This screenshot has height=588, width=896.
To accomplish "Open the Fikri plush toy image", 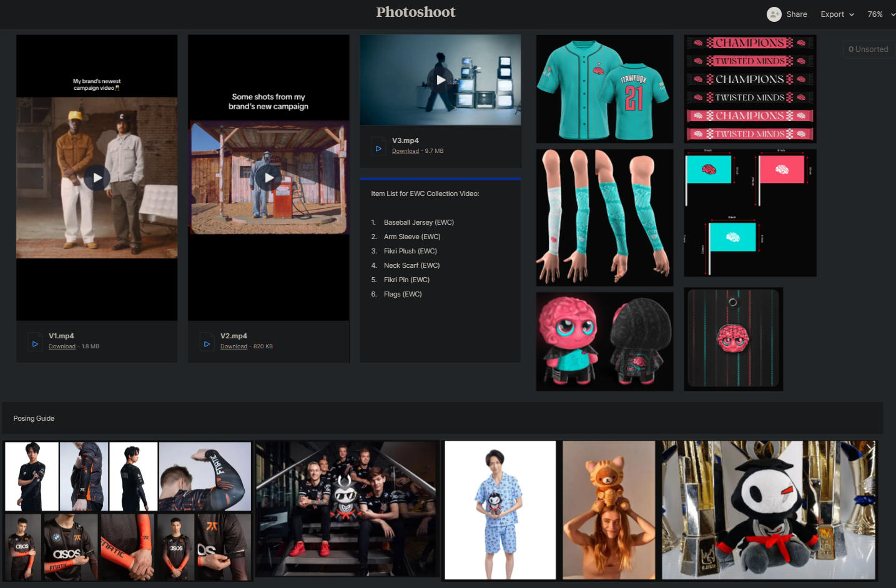I will [604, 341].
